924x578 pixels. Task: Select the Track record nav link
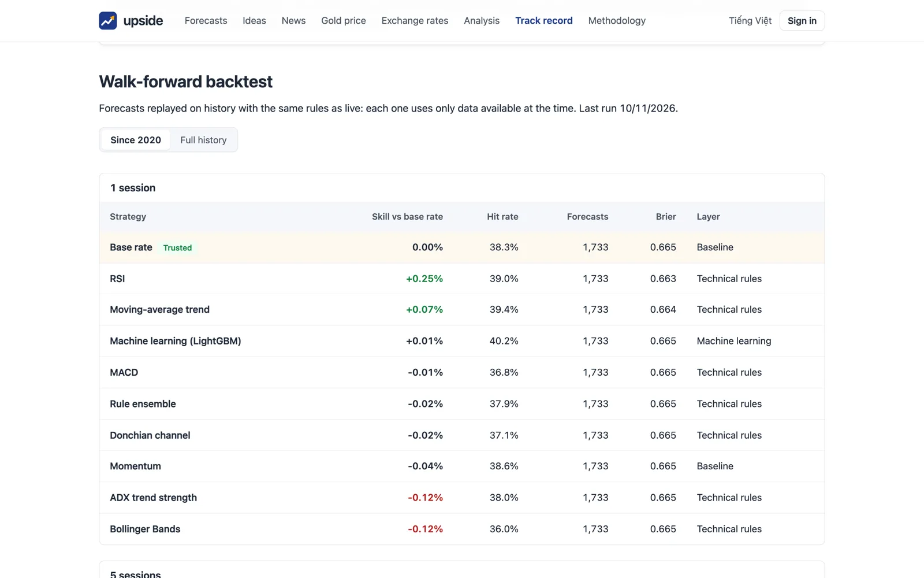544,21
